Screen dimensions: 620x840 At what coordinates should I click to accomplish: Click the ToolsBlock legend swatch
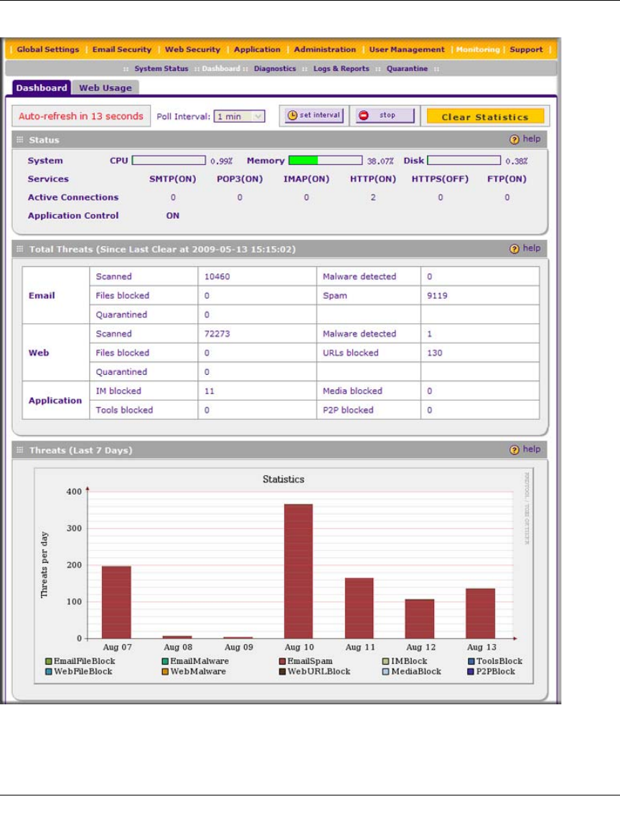471,662
